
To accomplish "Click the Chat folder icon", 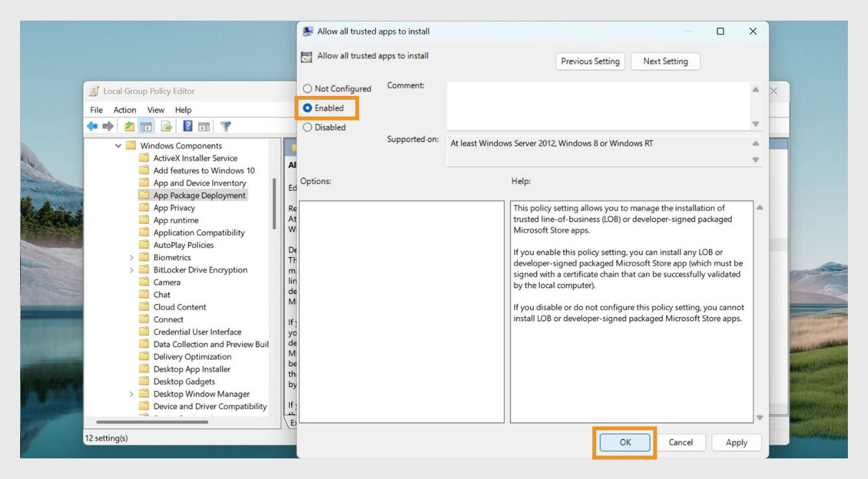I will click(144, 295).
